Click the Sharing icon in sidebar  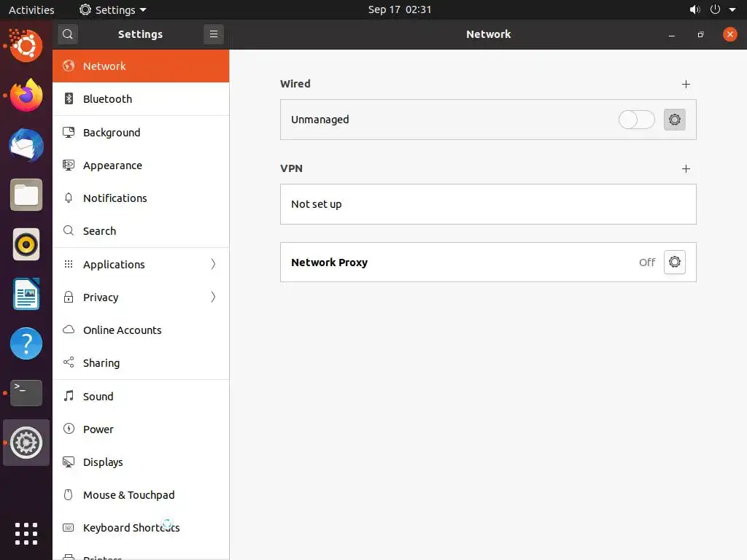pos(69,362)
